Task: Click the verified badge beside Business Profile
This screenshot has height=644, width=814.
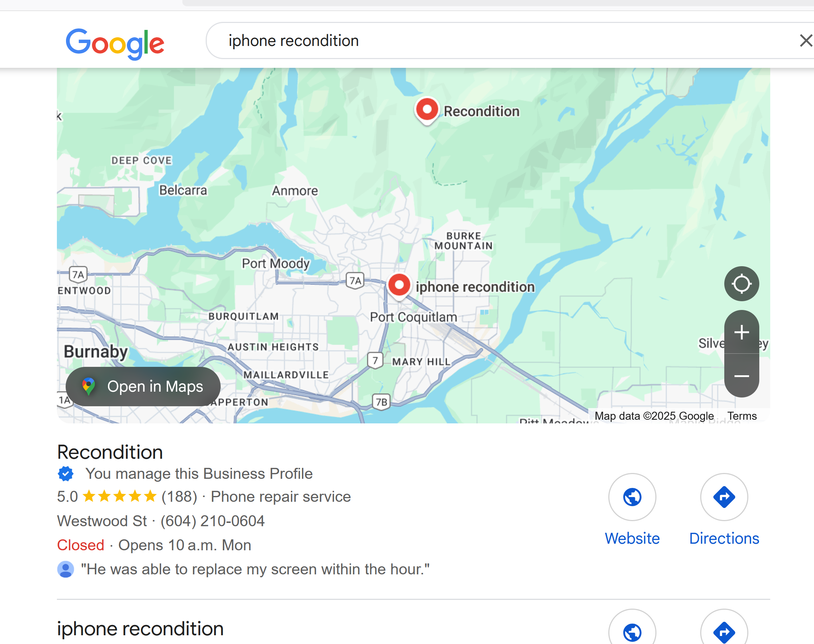Action: point(66,474)
